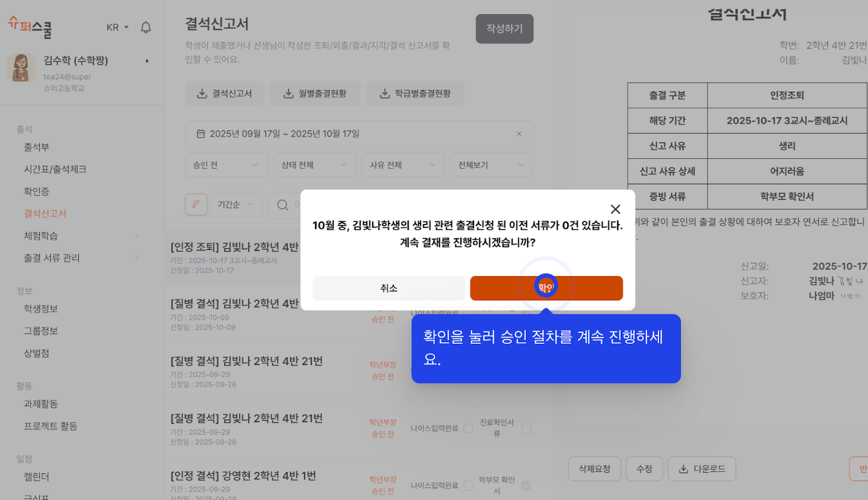Image resolution: width=868 pixels, height=500 pixels.
Task: Click the 학부모 확인서 cell in the table
Action: pyautogui.click(x=787, y=196)
